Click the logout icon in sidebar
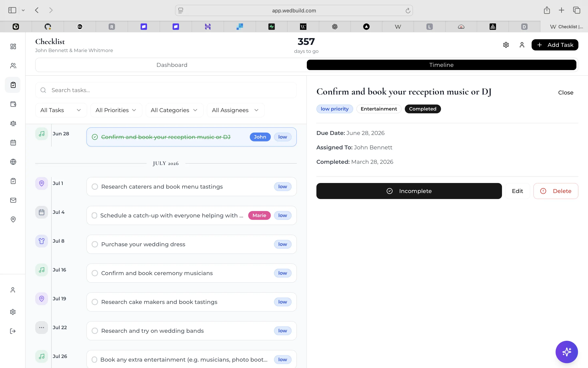 coord(13,331)
